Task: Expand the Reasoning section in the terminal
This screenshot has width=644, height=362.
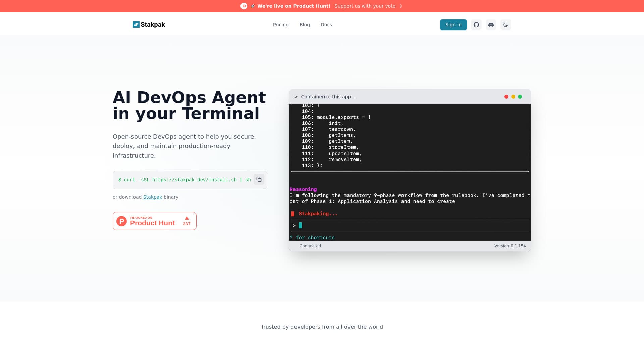Action: click(x=303, y=189)
